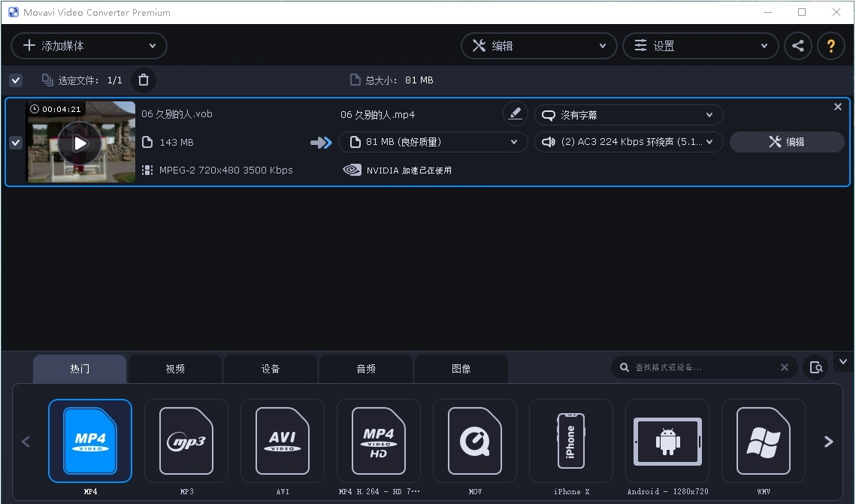Choose the Android 1280x720 preset
The height and width of the screenshot is (504, 856).
coord(667,441)
